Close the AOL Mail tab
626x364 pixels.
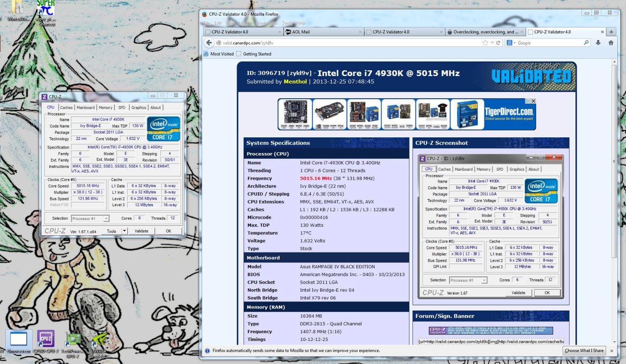(x=360, y=32)
